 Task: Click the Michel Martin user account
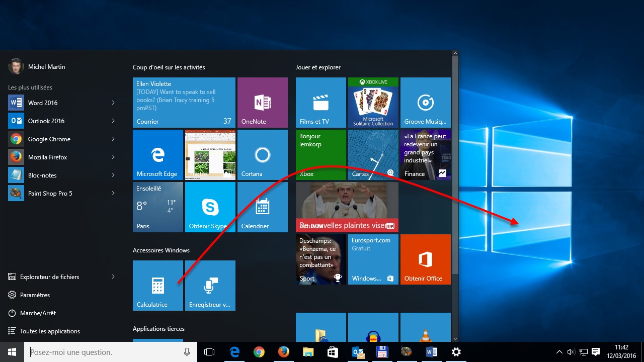pyautogui.click(x=46, y=66)
